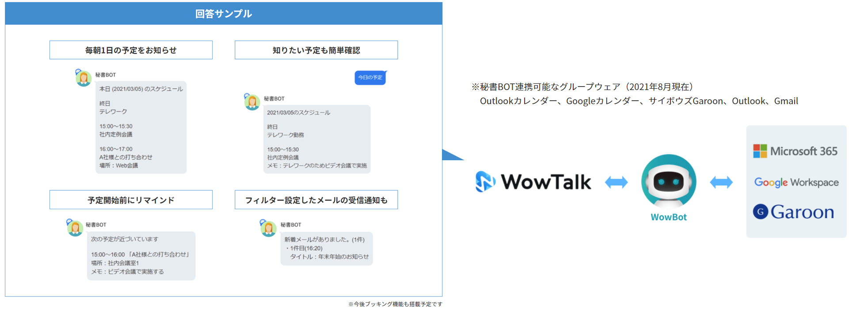
Task: Click the A社様との打ち合わせ line in morning schedule
Action: coord(126,157)
